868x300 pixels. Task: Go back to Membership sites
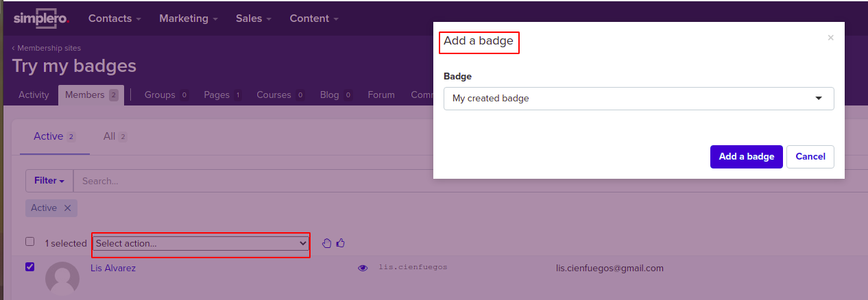click(47, 48)
